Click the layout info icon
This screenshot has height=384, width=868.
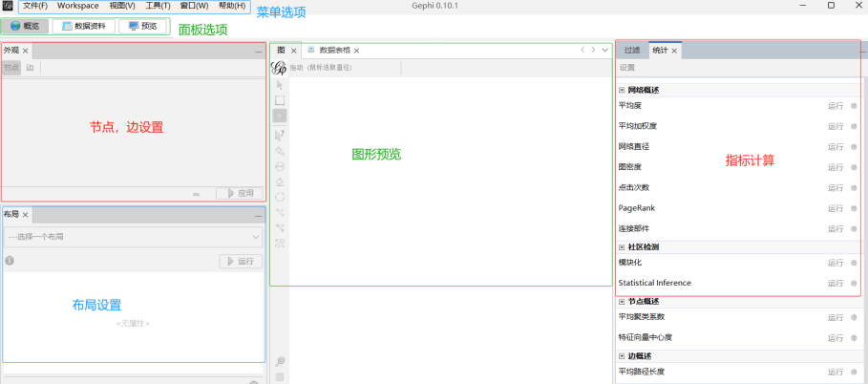click(x=10, y=260)
